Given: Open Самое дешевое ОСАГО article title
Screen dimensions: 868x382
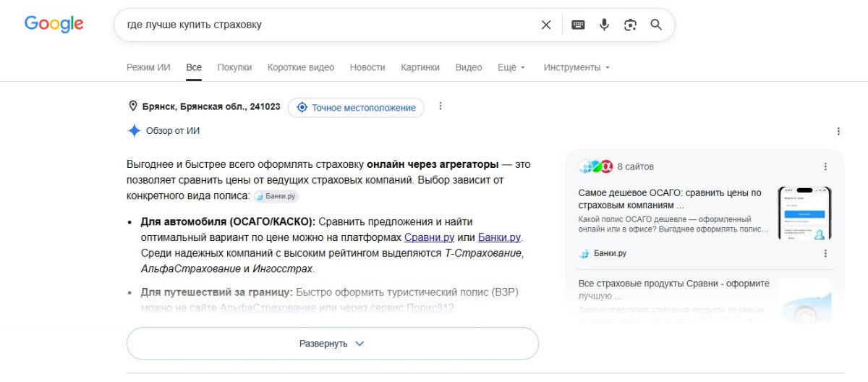Looking at the screenshot, I should click(671, 199).
